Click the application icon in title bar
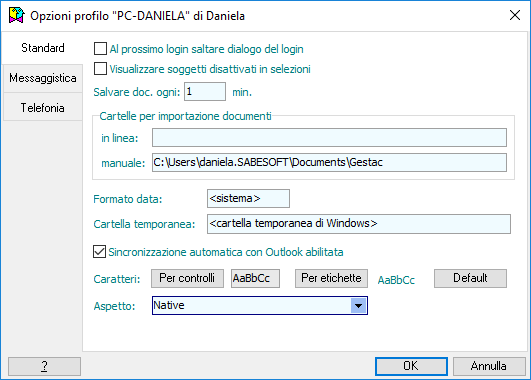The width and height of the screenshot is (531, 380). click(x=17, y=16)
